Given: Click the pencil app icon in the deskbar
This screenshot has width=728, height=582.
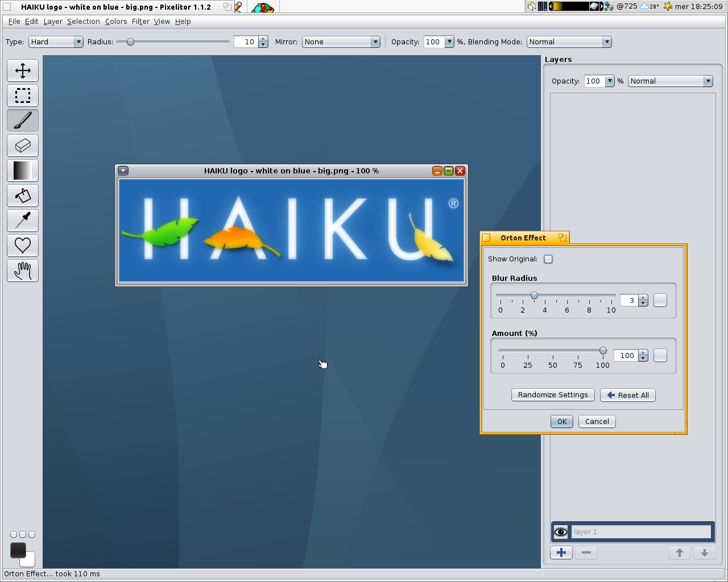Looking at the screenshot, I should coord(238,7).
